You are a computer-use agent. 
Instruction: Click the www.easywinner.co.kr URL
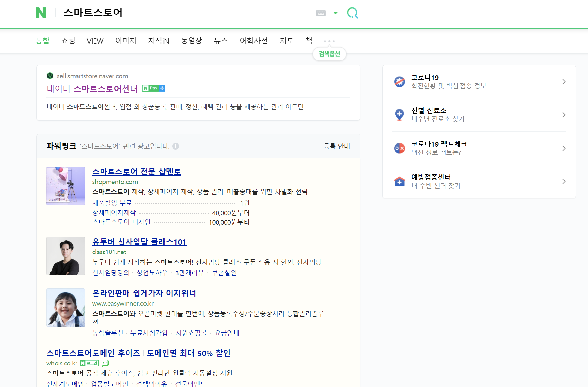point(123,303)
